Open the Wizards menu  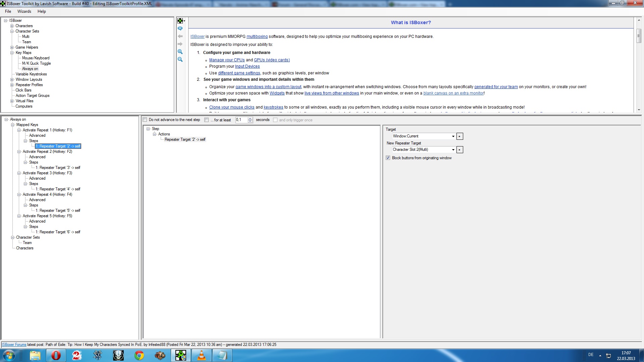(24, 11)
